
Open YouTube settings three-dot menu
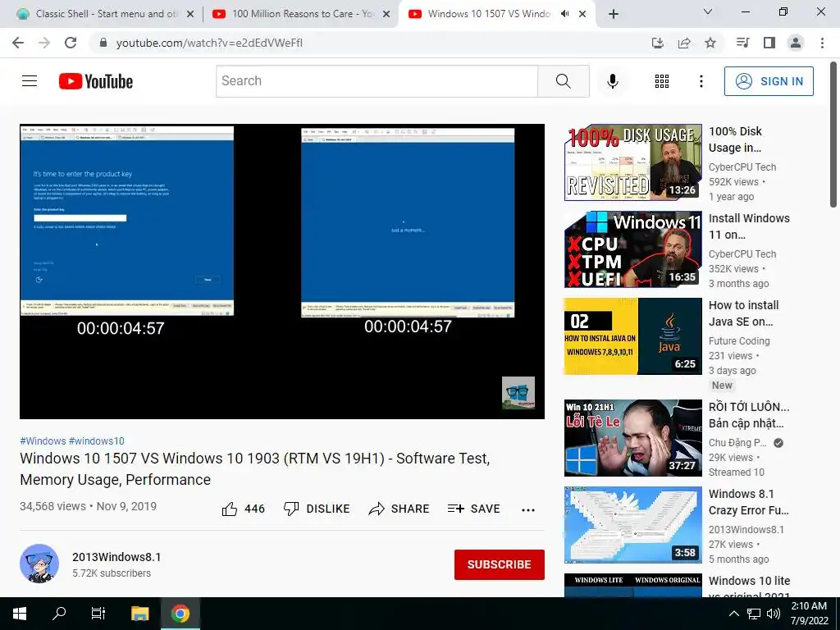click(701, 81)
